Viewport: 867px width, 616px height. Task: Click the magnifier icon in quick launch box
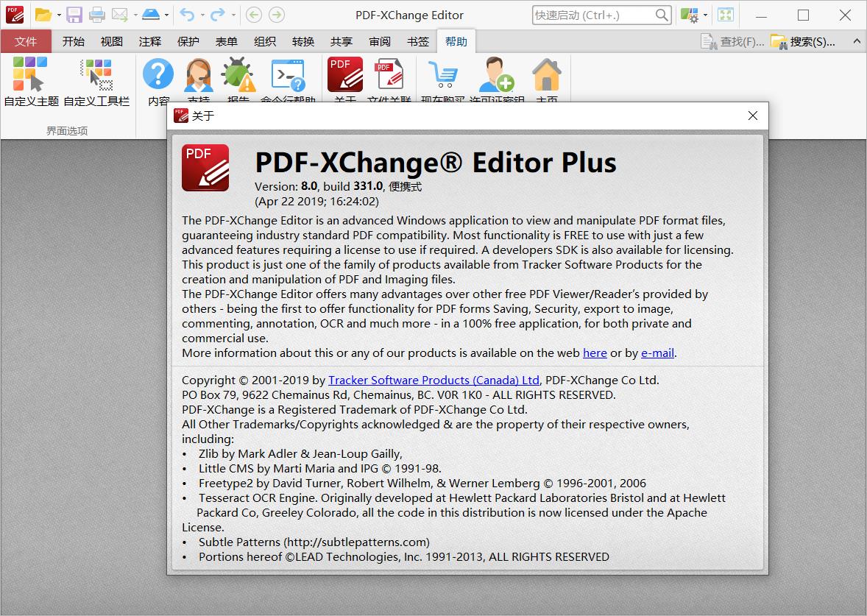(x=662, y=15)
